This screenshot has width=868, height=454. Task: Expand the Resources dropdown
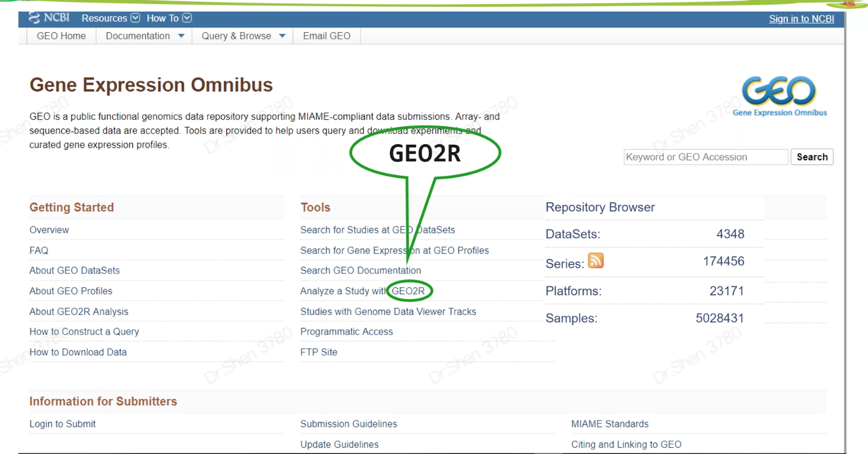(111, 18)
